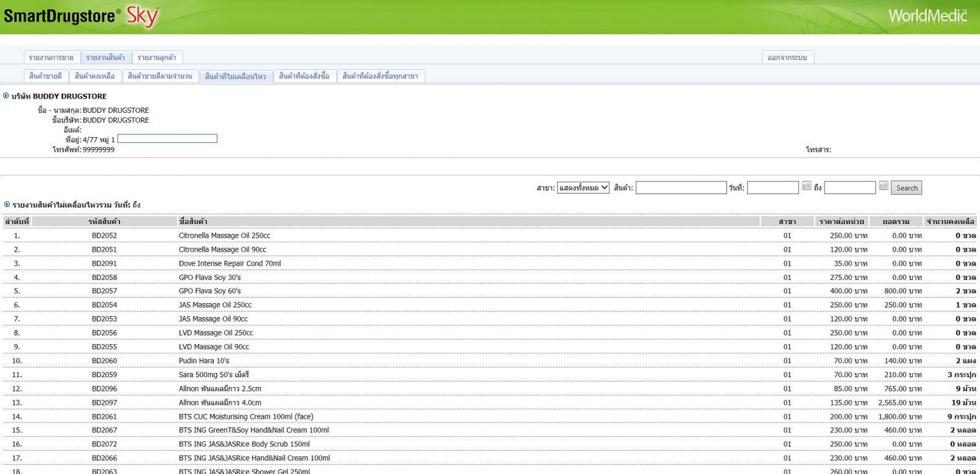Select LVD Massage Oil 90cc
Viewport: 980px width, 474px height.
pyautogui.click(x=214, y=347)
